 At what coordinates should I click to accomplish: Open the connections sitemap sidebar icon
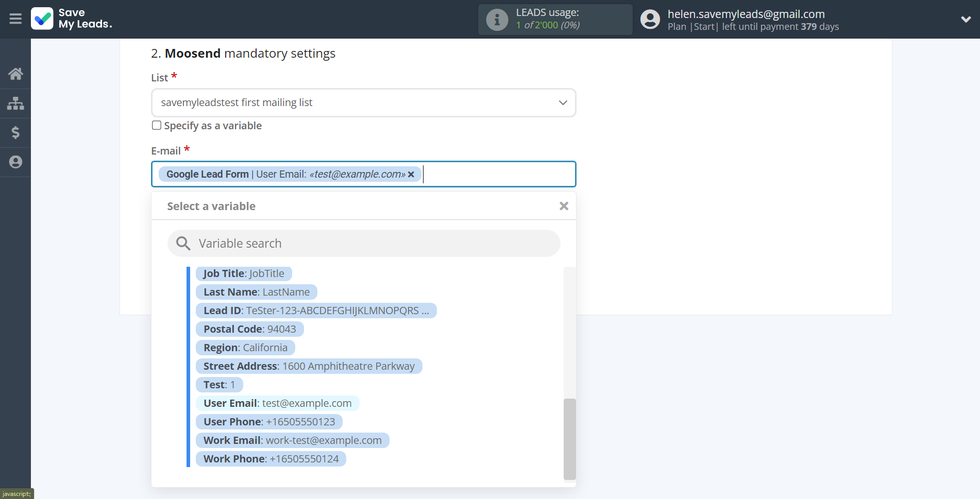point(15,104)
